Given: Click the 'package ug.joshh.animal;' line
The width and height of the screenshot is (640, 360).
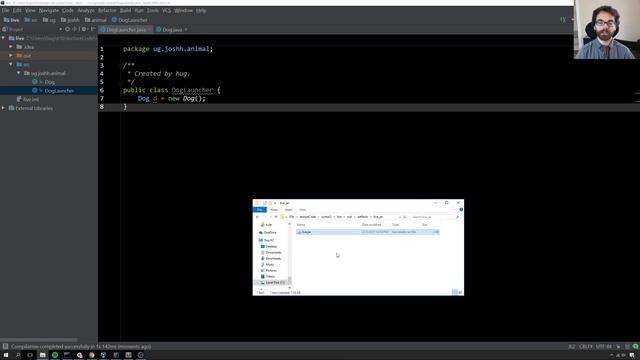Looking at the screenshot, I should tap(168, 49).
